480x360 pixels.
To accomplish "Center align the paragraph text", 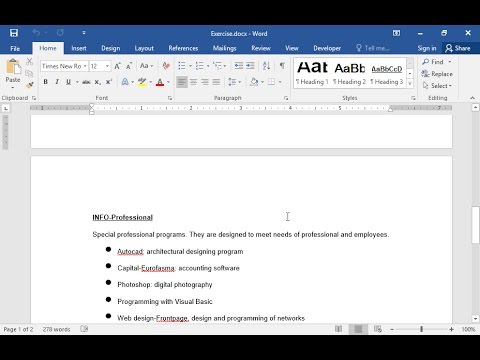I will (x=193, y=82).
